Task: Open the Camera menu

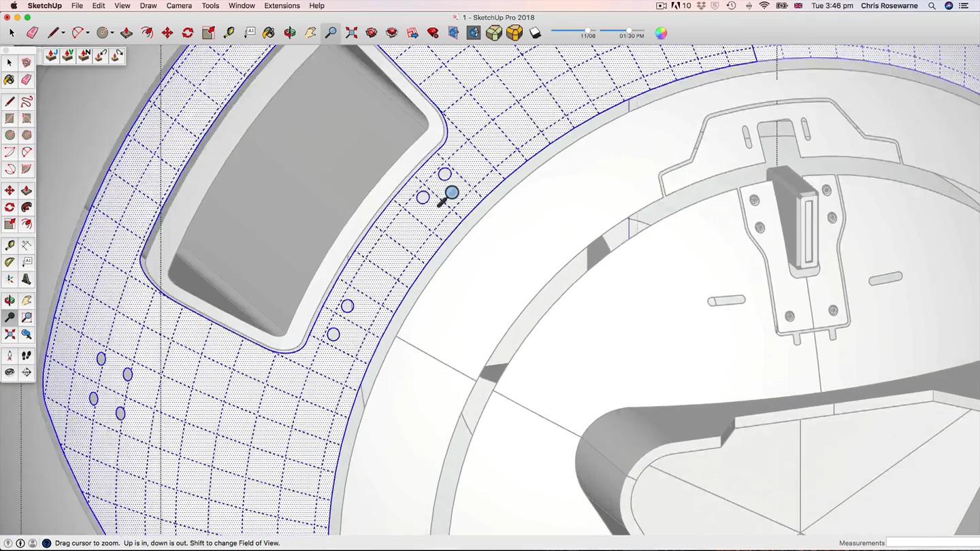Action: pyautogui.click(x=179, y=5)
